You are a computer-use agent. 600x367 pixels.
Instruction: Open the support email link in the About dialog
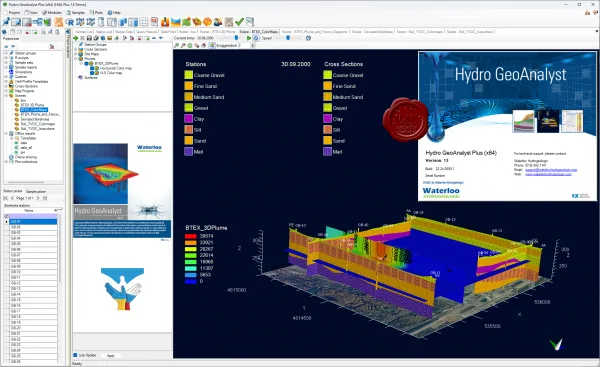[551, 170]
